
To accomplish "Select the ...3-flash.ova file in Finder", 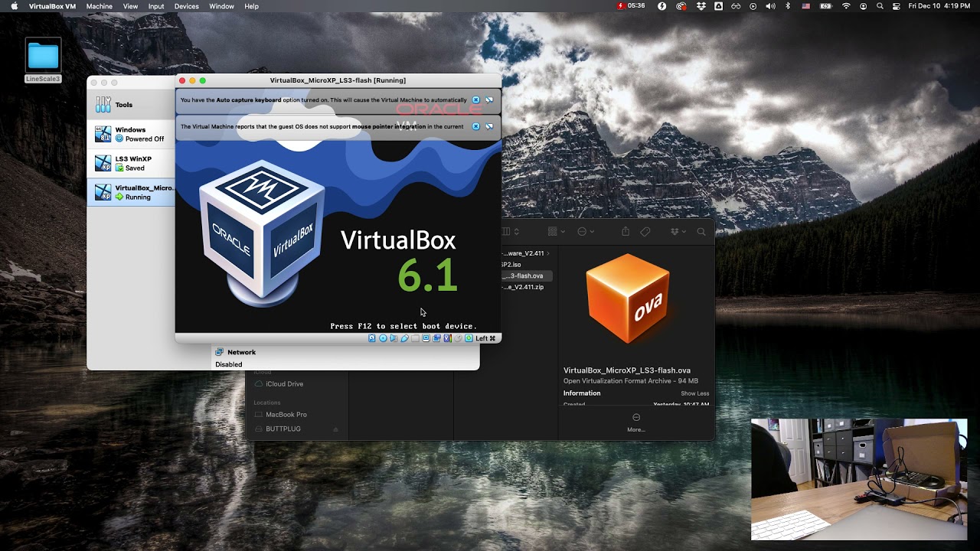I will [x=526, y=275].
